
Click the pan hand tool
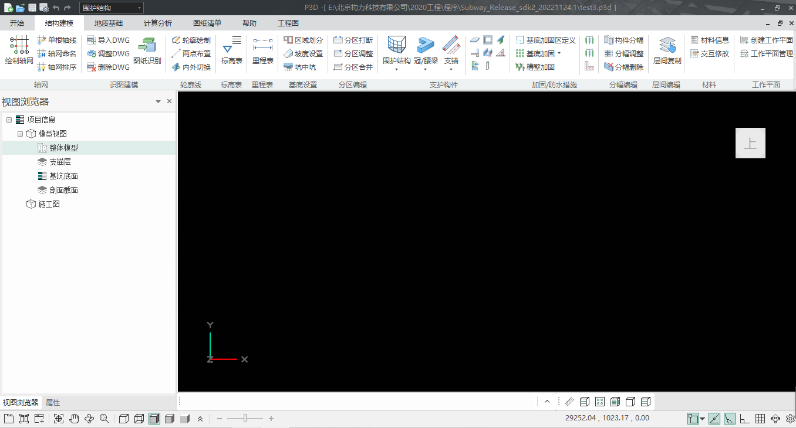74,419
